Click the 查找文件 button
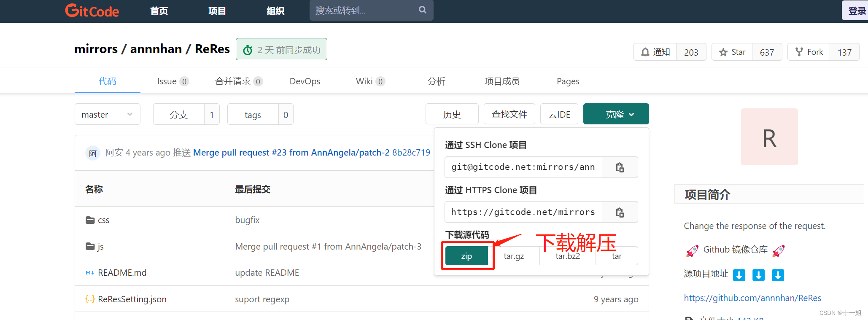868x320 pixels. pos(509,114)
